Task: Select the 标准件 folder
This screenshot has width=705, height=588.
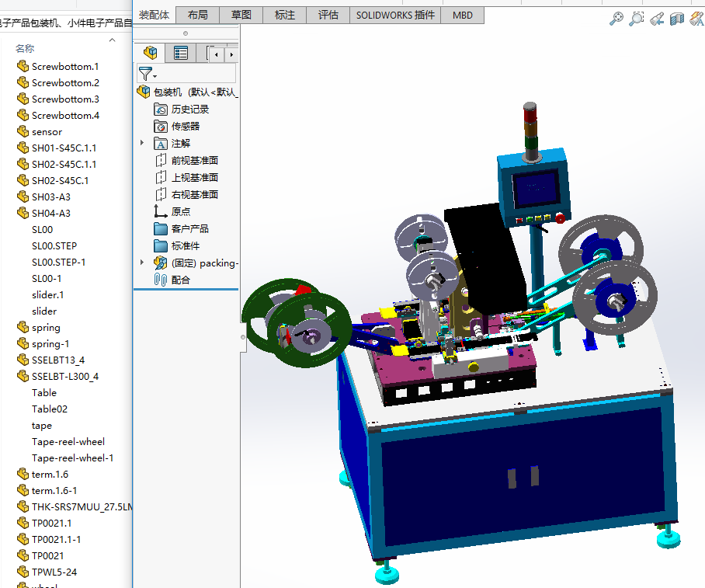Action: (177, 245)
